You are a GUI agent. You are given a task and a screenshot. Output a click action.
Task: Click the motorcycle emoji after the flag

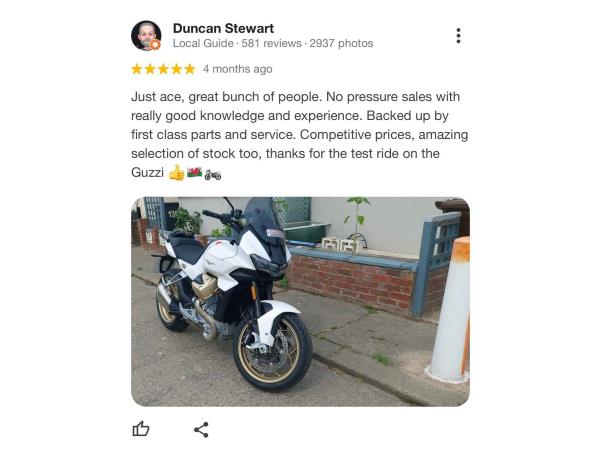click(213, 174)
